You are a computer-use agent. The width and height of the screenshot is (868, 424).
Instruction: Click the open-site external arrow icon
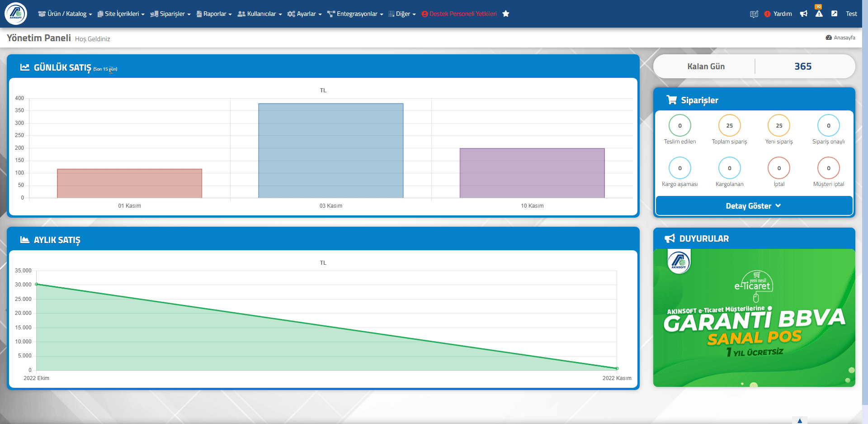coord(834,14)
